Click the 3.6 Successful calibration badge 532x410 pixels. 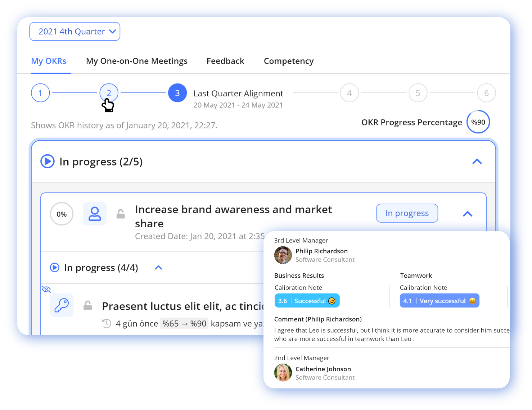(x=307, y=301)
